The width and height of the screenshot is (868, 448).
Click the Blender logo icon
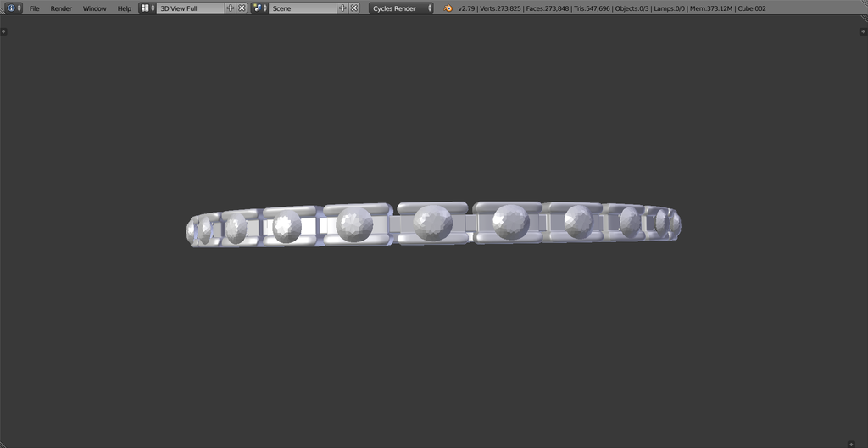point(448,8)
